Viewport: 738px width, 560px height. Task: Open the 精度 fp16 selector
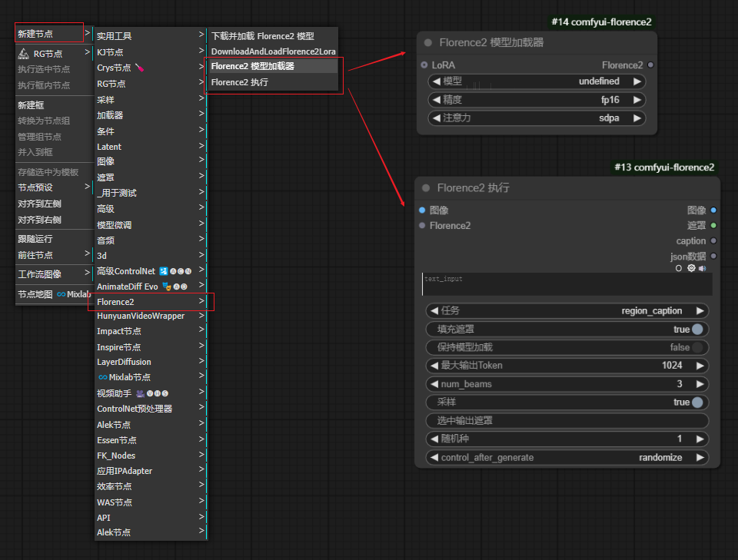(x=537, y=100)
